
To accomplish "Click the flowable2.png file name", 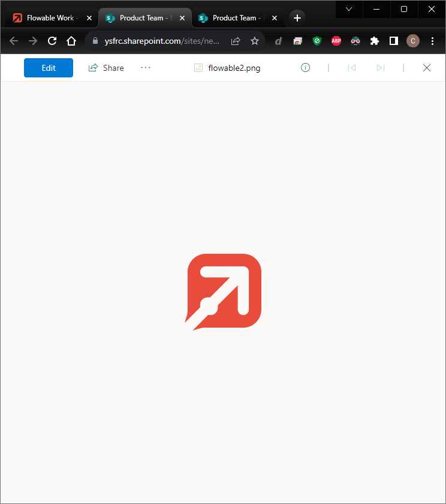I will click(x=234, y=68).
